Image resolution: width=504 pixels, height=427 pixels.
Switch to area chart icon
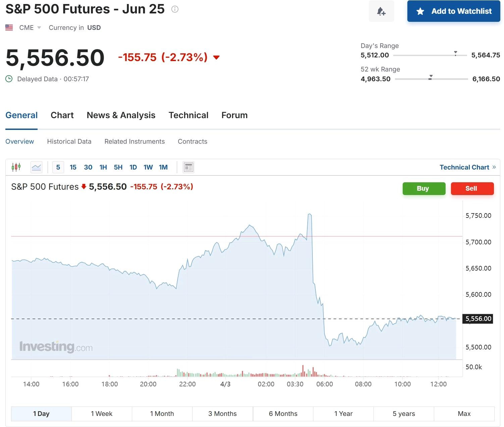(36, 167)
